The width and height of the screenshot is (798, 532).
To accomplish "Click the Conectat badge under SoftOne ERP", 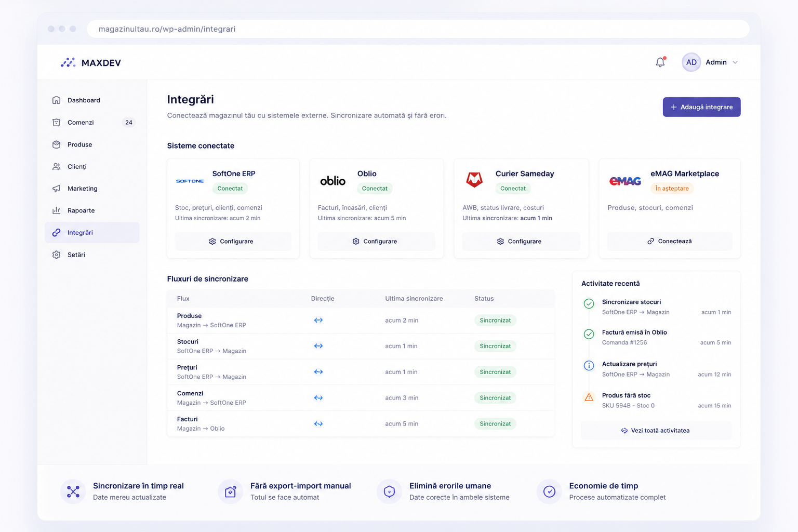I will pyautogui.click(x=230, y=189).
